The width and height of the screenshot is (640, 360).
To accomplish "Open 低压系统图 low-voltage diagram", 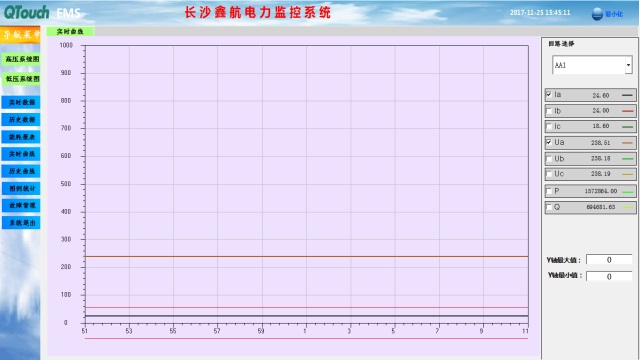I will (x=21, y=78).
